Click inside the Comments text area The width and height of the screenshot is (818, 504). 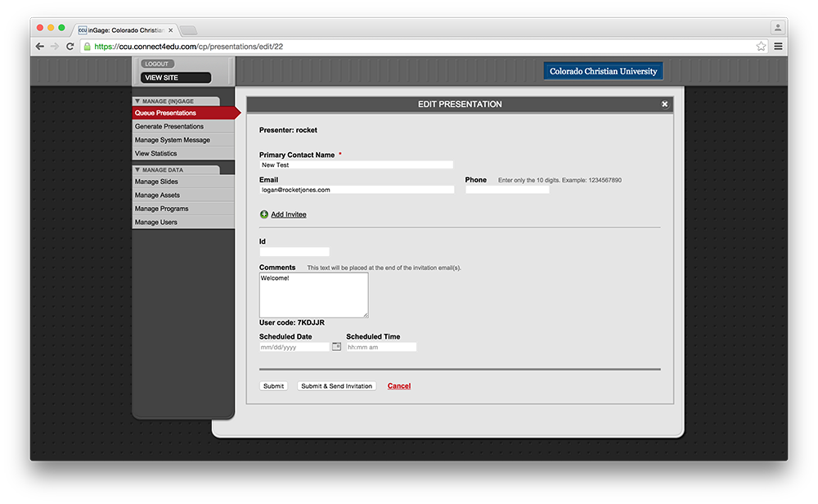click(x=313, y=295)
